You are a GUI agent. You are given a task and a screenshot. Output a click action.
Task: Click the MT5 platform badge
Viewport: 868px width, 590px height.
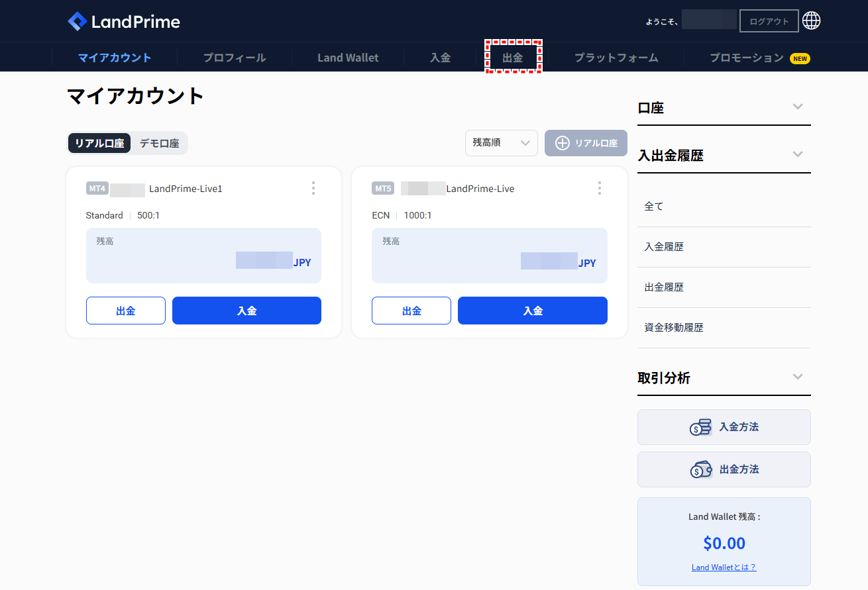[x=383, y=189]
